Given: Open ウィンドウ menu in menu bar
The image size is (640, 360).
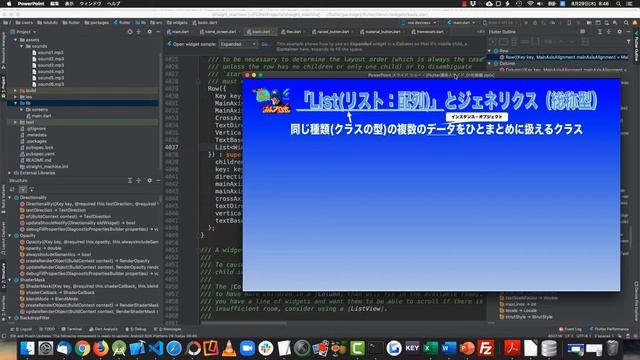Looking at the screenshot, I should (x=90, y=4).
